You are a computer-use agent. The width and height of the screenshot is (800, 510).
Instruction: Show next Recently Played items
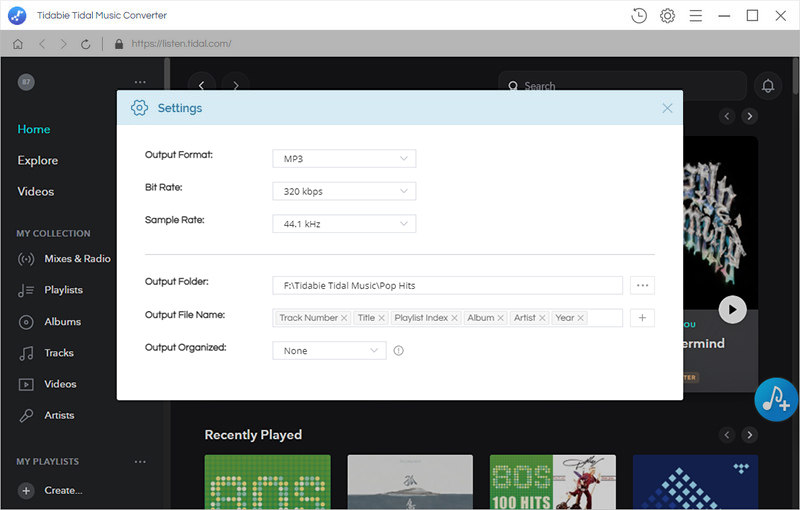(749, 435)
